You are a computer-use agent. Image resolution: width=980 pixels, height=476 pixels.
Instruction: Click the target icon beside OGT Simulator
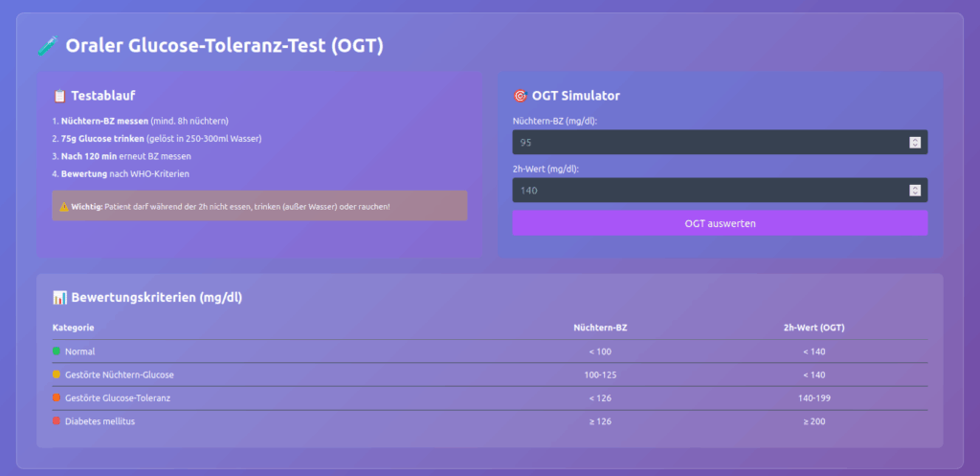(521, 96)
